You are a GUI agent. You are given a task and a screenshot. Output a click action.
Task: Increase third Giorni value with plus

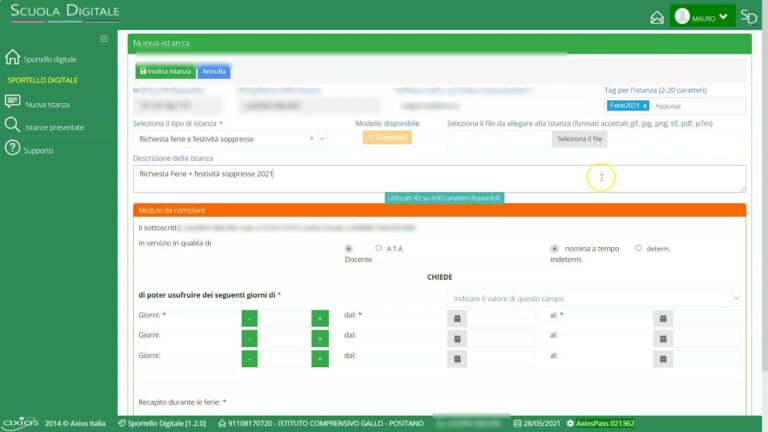pyautogui.click(x=320, y=359)
